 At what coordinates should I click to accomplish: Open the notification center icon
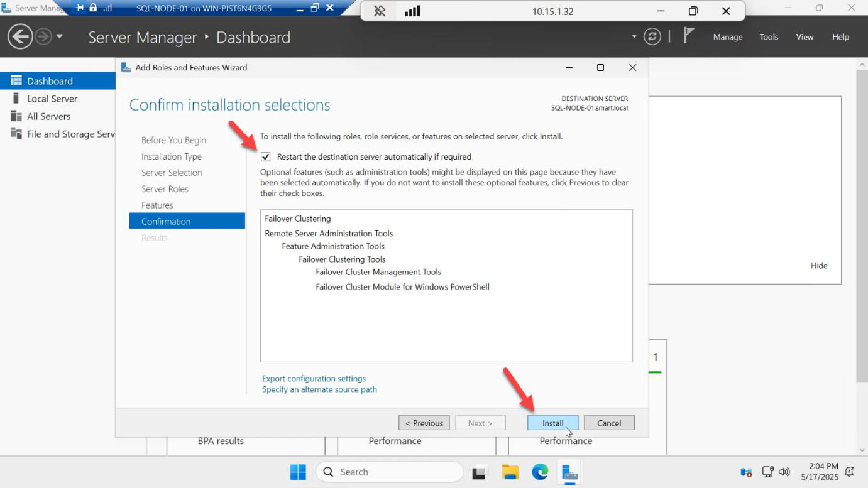(x=850, y=472)
